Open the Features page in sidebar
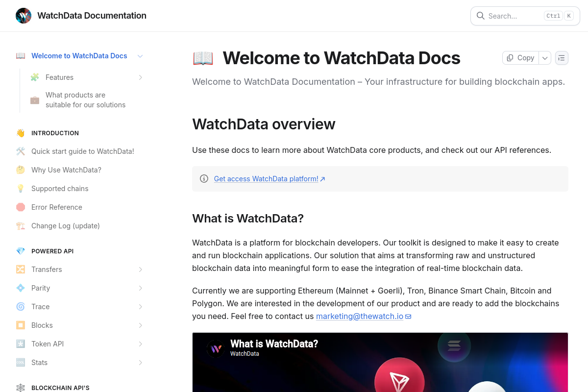Viewport: 588px width, 392px height. (59, 77)
